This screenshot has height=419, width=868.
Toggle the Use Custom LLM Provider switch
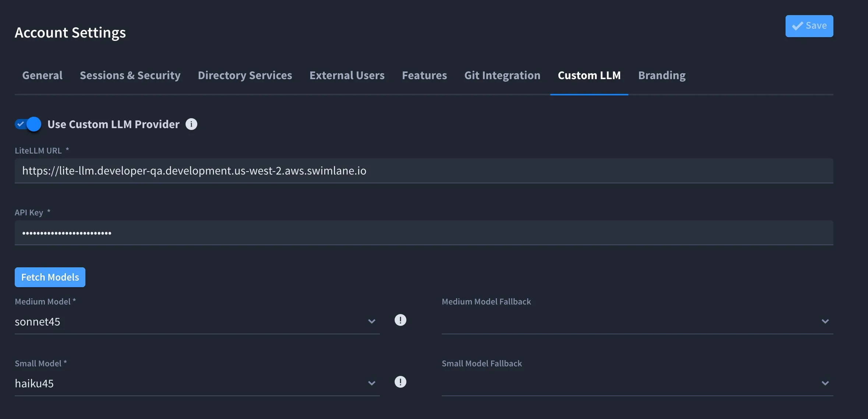[28, 124]
